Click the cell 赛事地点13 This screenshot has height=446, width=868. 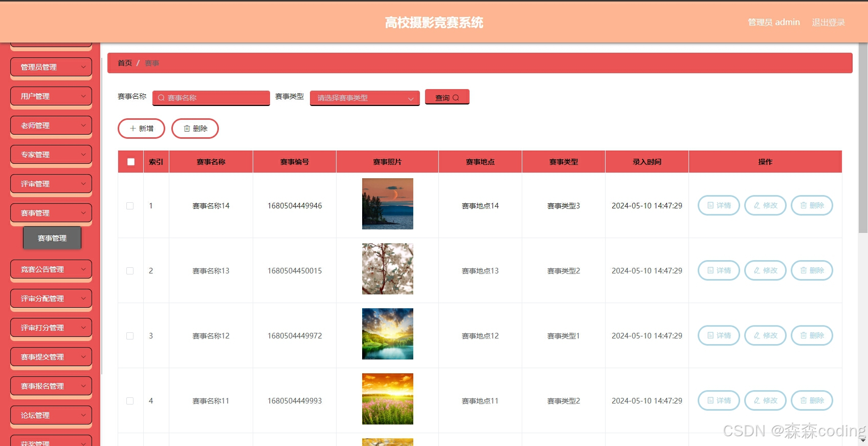tap(480, 271)
